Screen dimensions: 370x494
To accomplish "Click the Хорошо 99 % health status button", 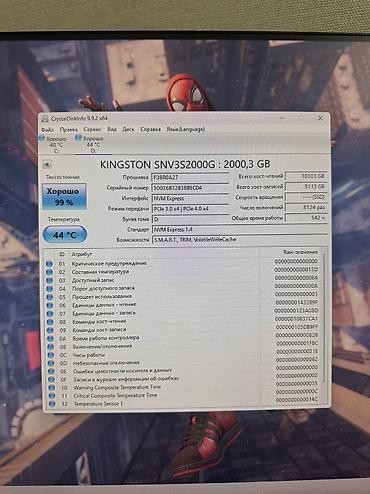I will tap(64, 196).
